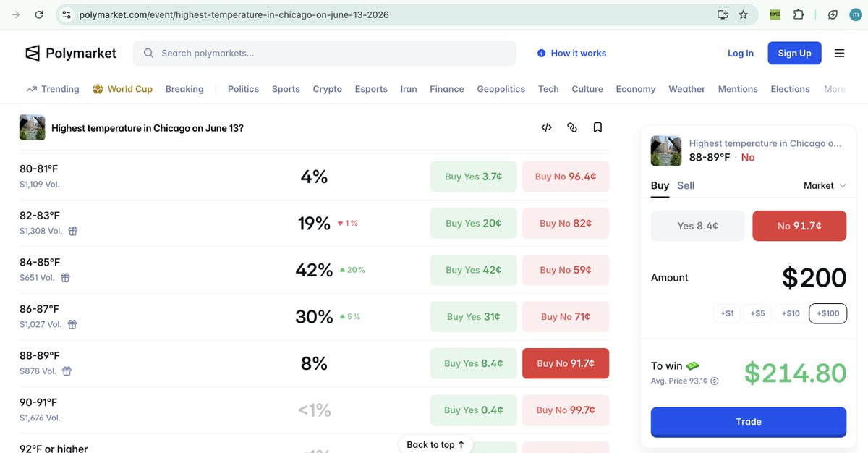This screenshot has height=453, width=868.
Task: Bookmark the Chicago temperature market
Action: [597, 127]
